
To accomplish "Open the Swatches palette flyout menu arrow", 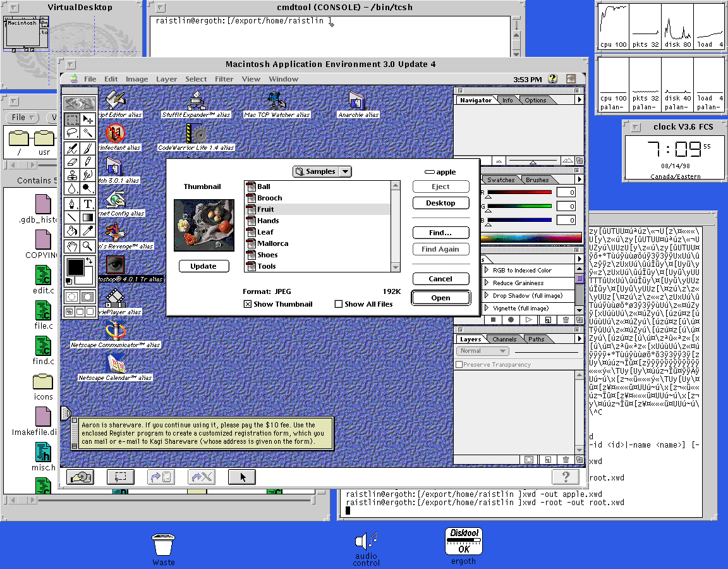I will [579, 180].
